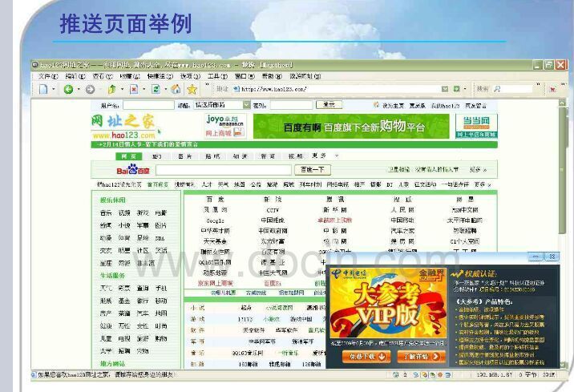
Task: Click the new page toolbar icon
Action: [x=43, y=89]
